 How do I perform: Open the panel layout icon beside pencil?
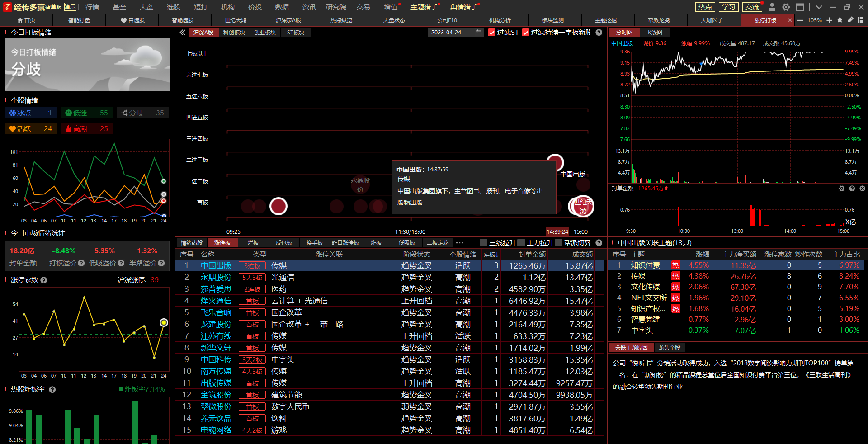[x=861, y=20]
